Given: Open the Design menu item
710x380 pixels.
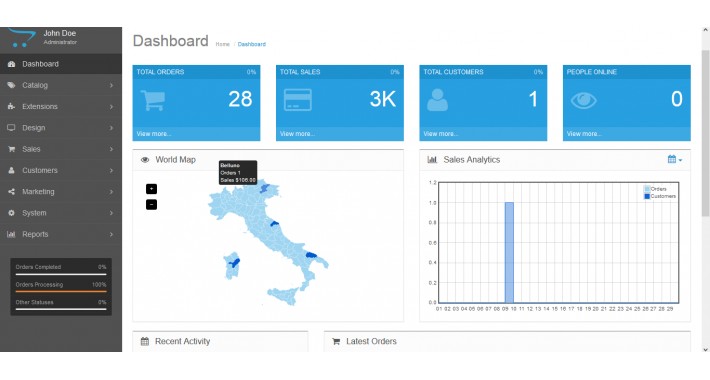Looking at the screenshot, I should 61,128.
